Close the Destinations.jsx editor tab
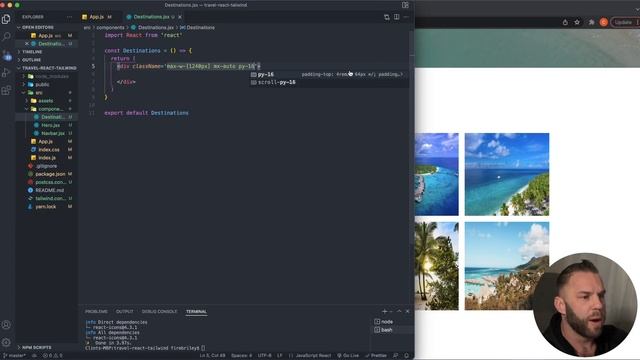 [180, 17]
